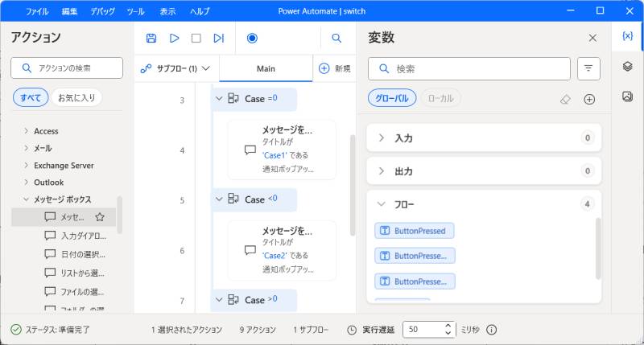Open the images pane icon

tap(628, 97)
